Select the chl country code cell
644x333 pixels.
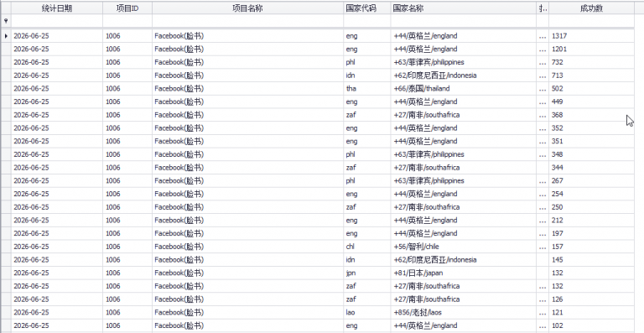click(367, 247)
